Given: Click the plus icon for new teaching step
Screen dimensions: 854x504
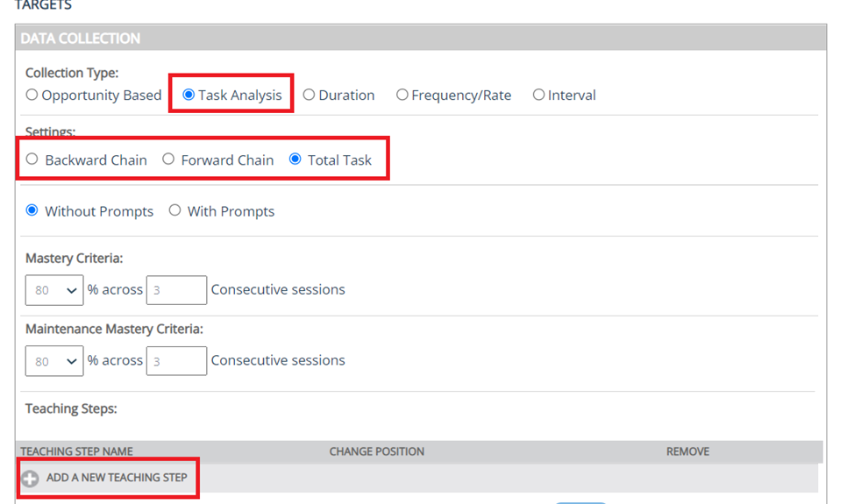Looking at the screenshot, I should [x=31, y=479].
